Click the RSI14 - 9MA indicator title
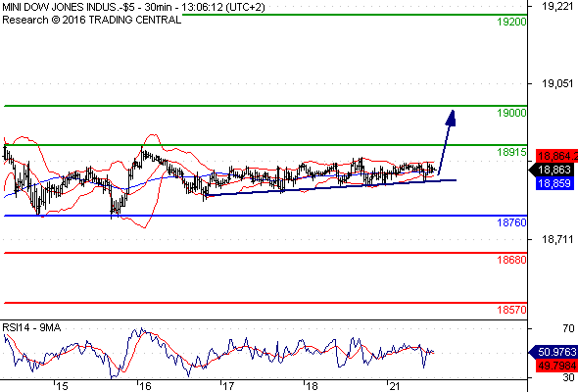 tap(31, 327)
